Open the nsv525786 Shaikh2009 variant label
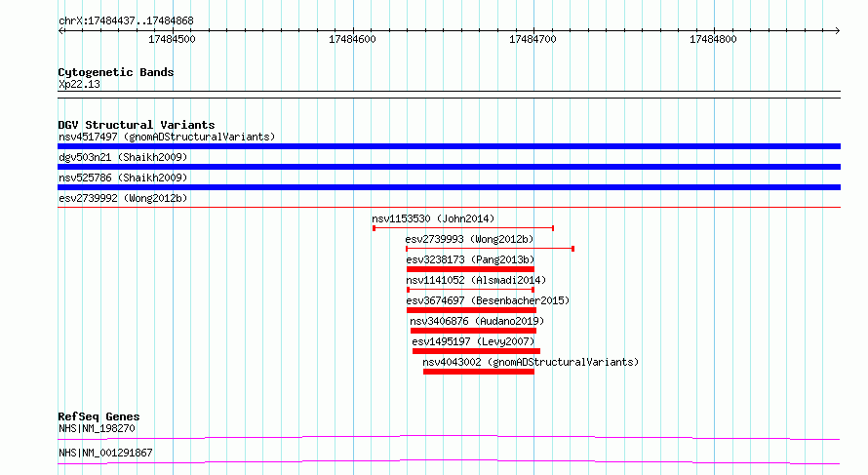Image resolution: width=868 pixels, height=475 pixels. tap(123, 178)
